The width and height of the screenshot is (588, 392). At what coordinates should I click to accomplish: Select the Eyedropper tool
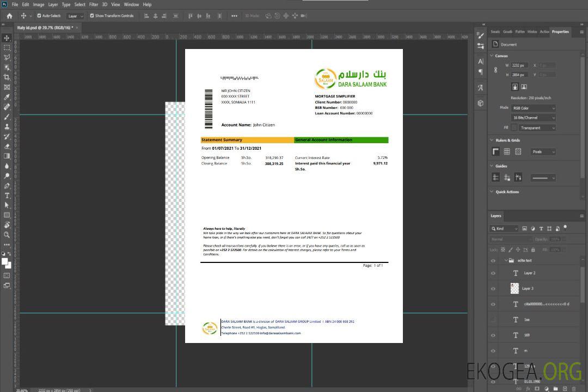pyautogui.click(x=7, y=97)
